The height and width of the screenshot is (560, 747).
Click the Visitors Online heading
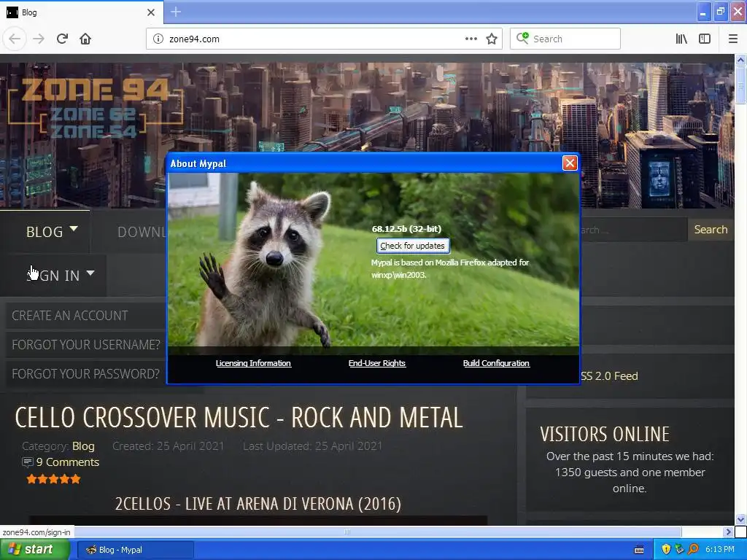tap(605, 434)
